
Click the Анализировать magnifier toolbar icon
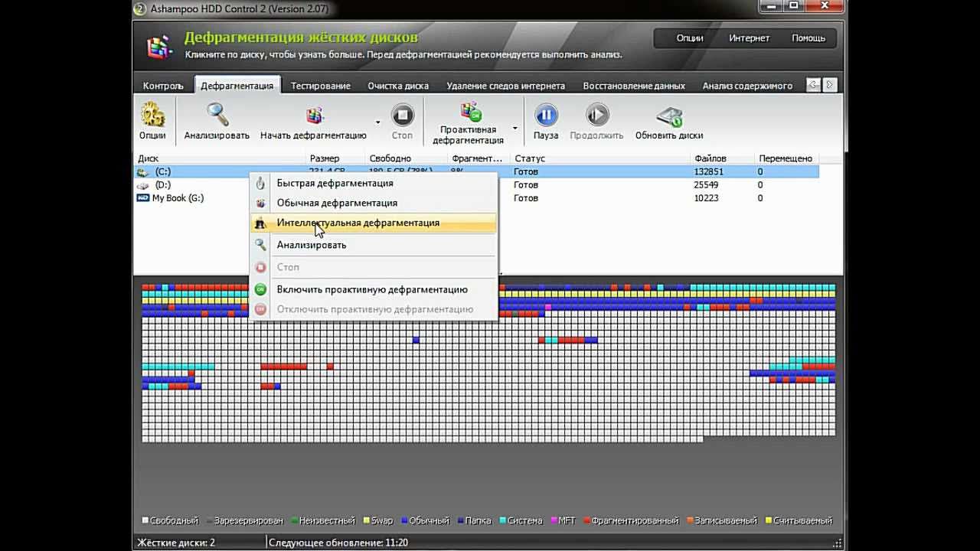217,115
